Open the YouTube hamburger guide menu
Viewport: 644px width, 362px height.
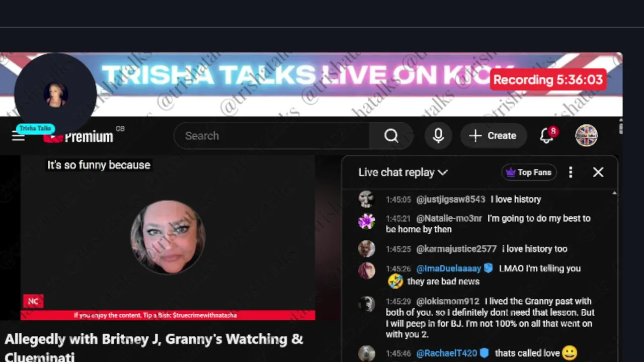[18, 136]
